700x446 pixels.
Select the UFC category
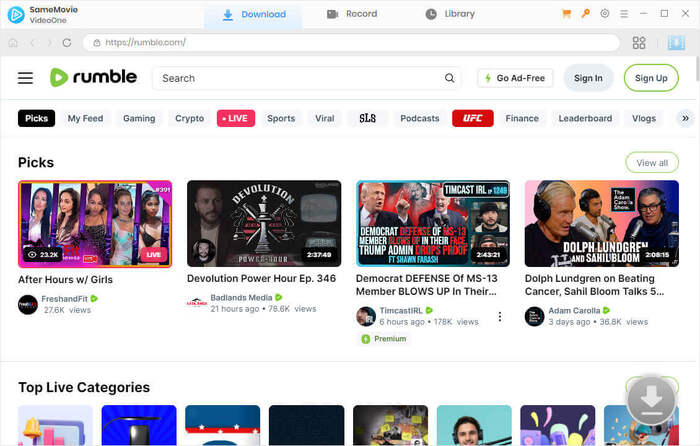[x=473, y=118]
